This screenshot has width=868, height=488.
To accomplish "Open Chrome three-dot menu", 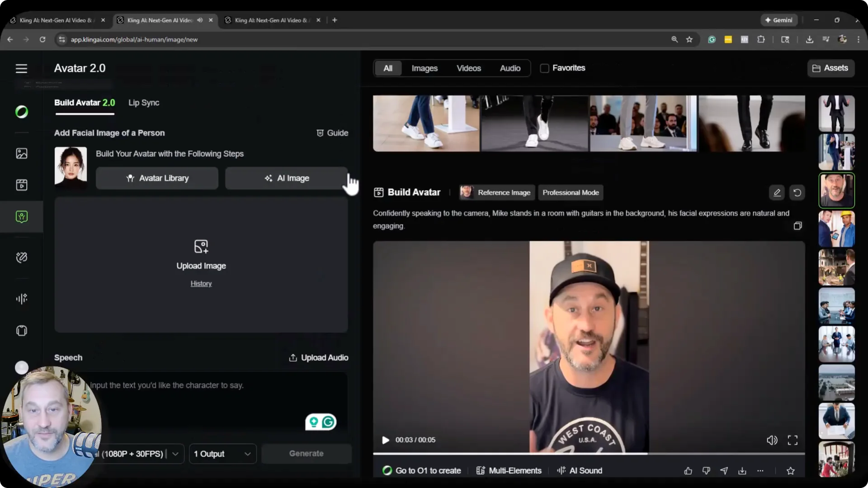I will pyautogui.click(x=858, y=39).
